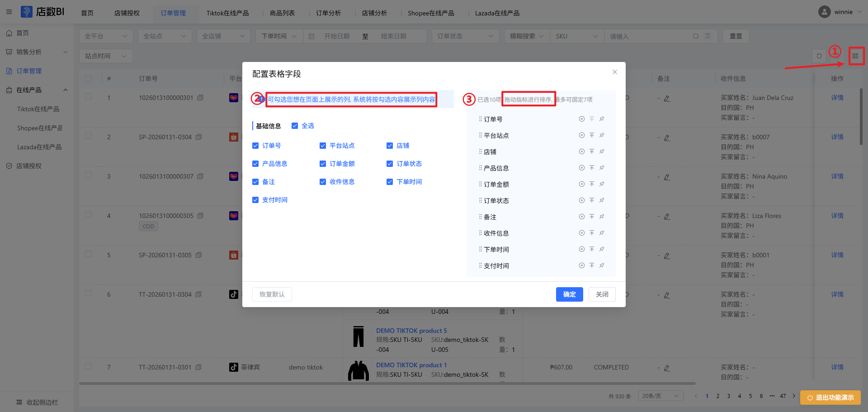Disable the 支付时间 field checkbox

click(x=255, y=200)
